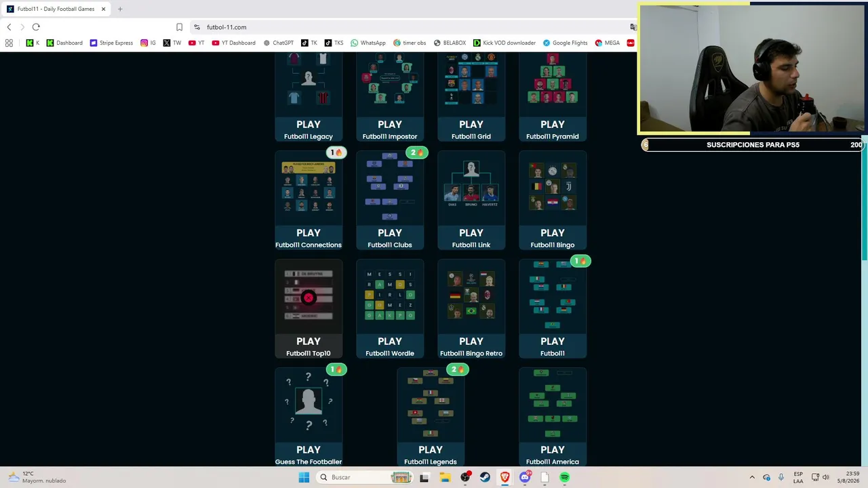Reload the futbol-11.com page
The image size is (868, 488).
click(x=36, y=27)
